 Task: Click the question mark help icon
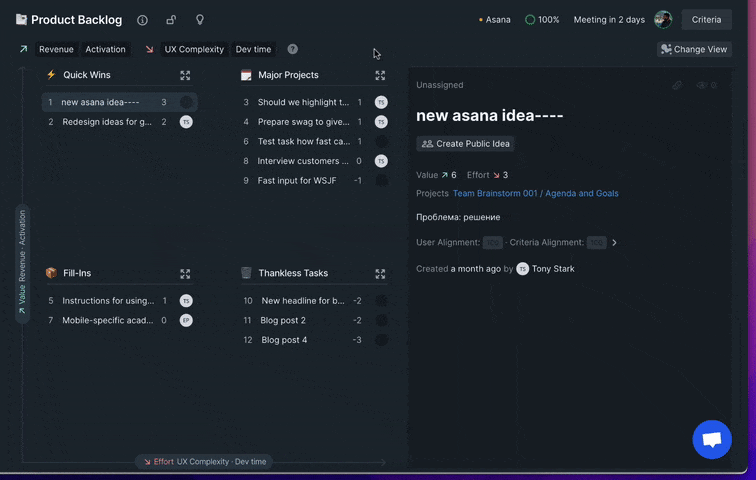[x=292, y=49]
